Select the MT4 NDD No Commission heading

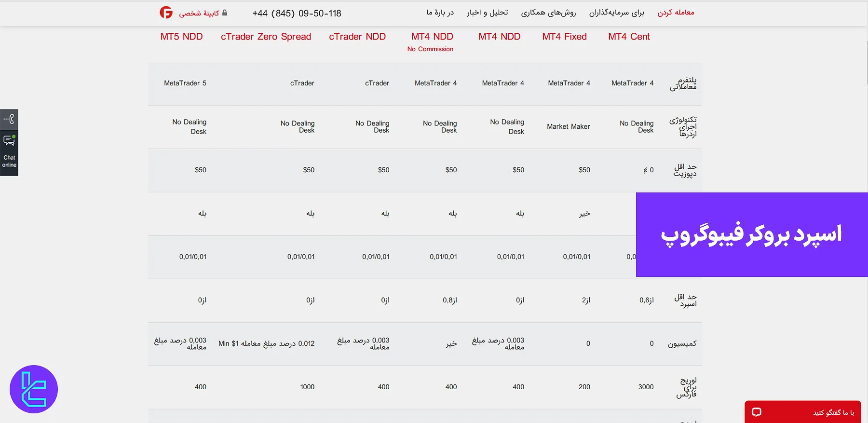(x=432, y=41)
